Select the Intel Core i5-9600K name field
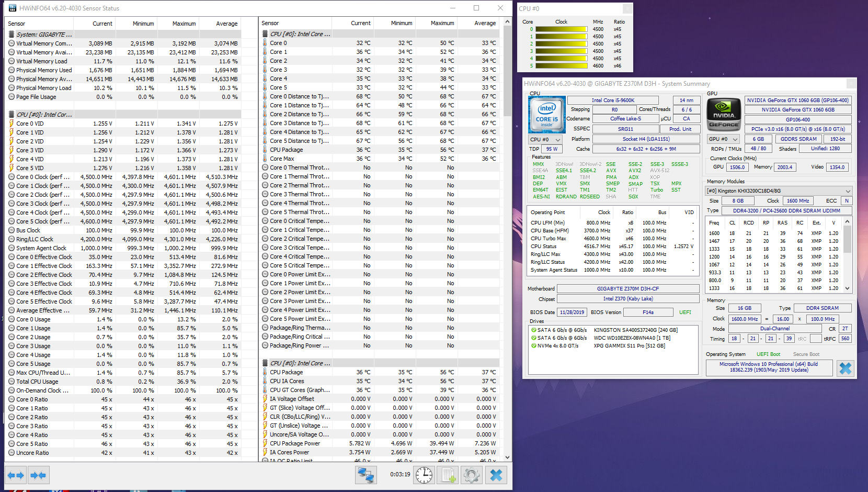Viewport: 868px width, 492px height. (x=613, y=100)
